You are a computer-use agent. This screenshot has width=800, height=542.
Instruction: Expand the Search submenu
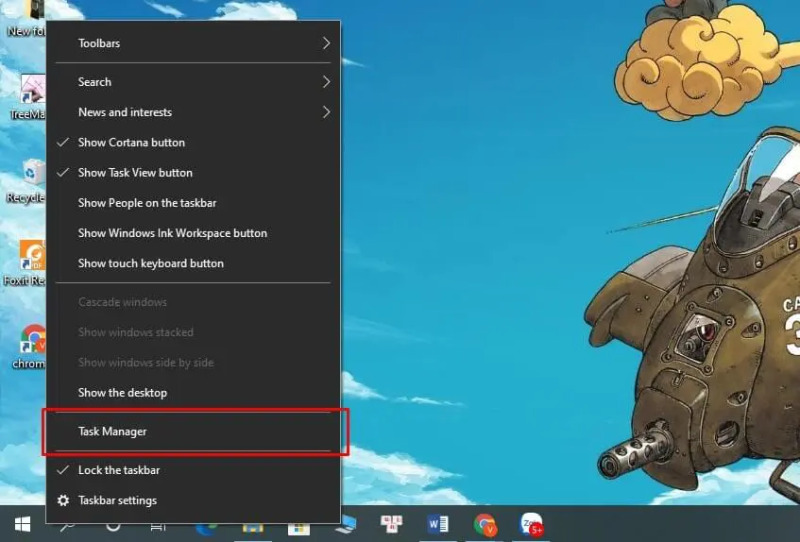(x=193, y=82)
